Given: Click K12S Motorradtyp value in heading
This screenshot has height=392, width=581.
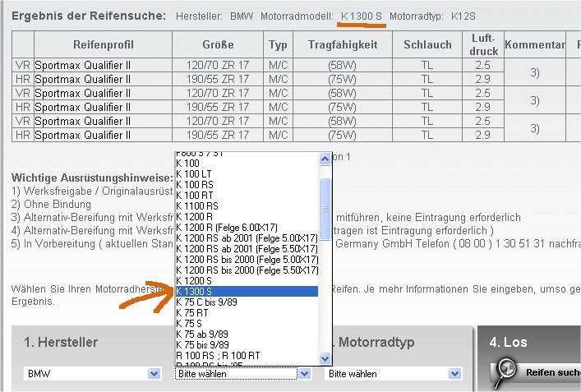Looking at the screenshot, I should coord(463,16).
